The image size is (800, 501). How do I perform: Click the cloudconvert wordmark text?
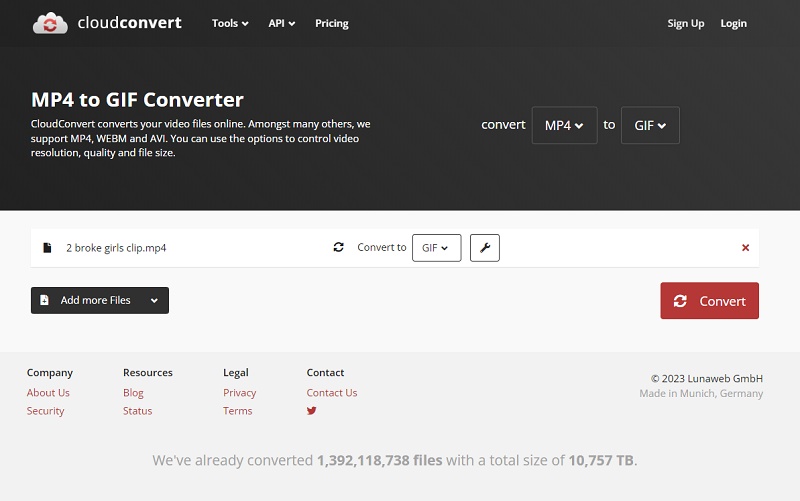[x=130, y=23]
